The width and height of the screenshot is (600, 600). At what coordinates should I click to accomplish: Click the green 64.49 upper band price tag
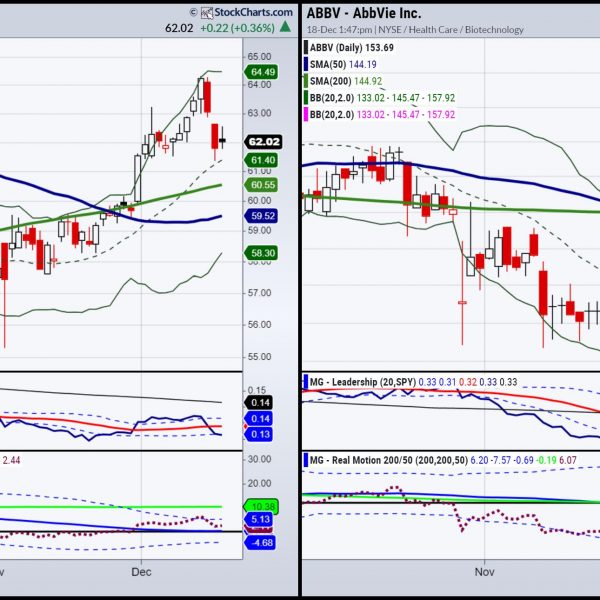tap(261, 72)
